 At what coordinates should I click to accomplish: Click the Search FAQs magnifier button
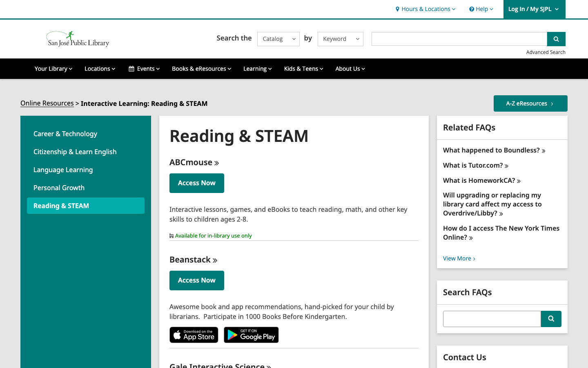point(551,319)
